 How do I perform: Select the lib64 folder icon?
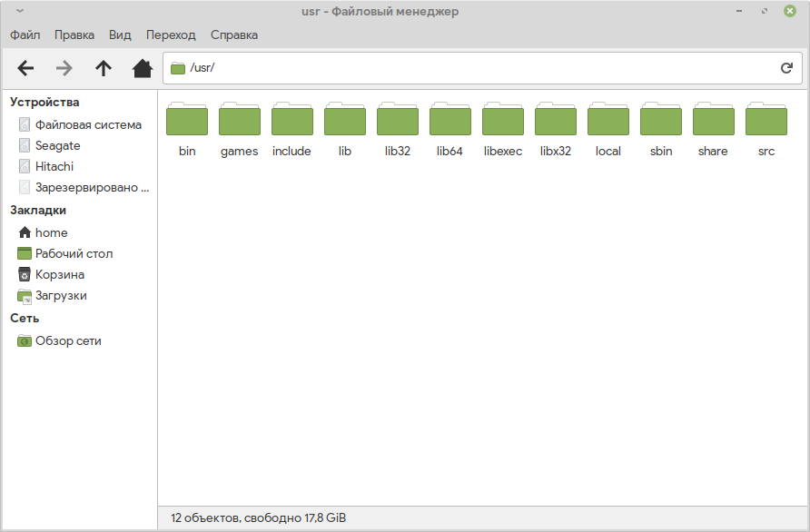tap(449, 119)
